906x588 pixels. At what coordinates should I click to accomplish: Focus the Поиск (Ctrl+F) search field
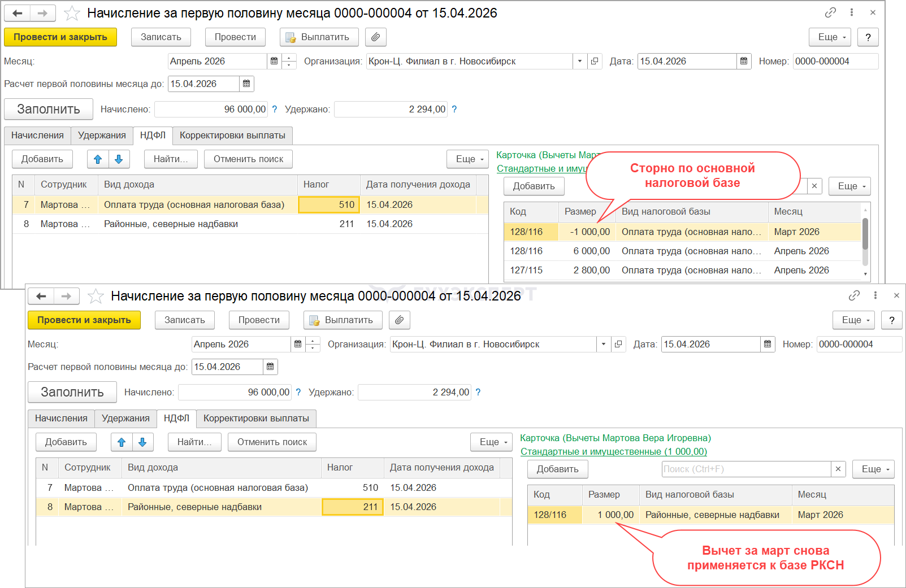746,469
